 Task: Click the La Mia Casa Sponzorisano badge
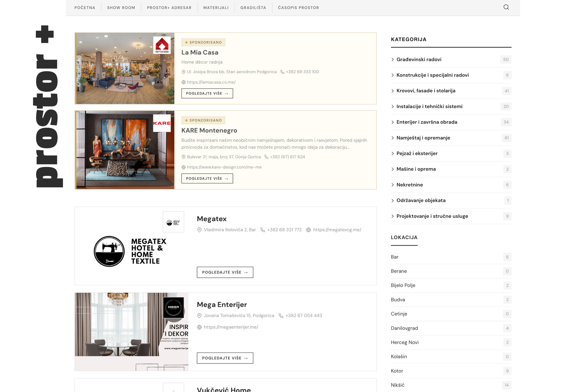pyautogui.click(x=203, y=42)
